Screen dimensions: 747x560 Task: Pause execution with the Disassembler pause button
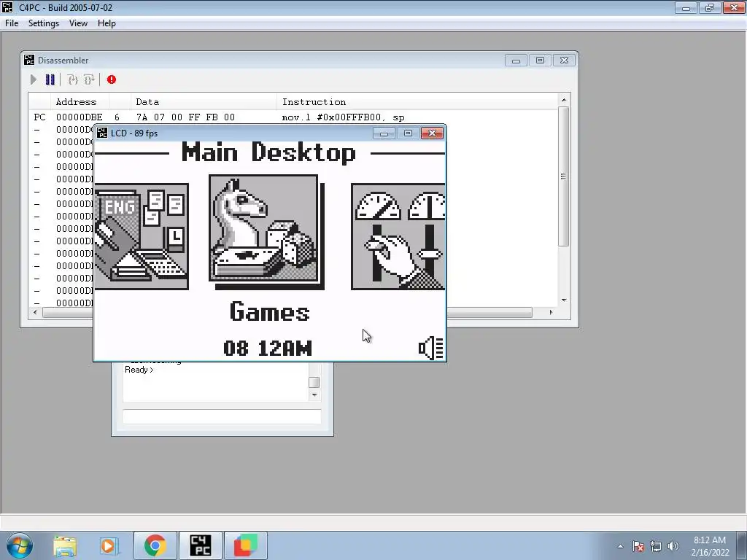point(50,79)
